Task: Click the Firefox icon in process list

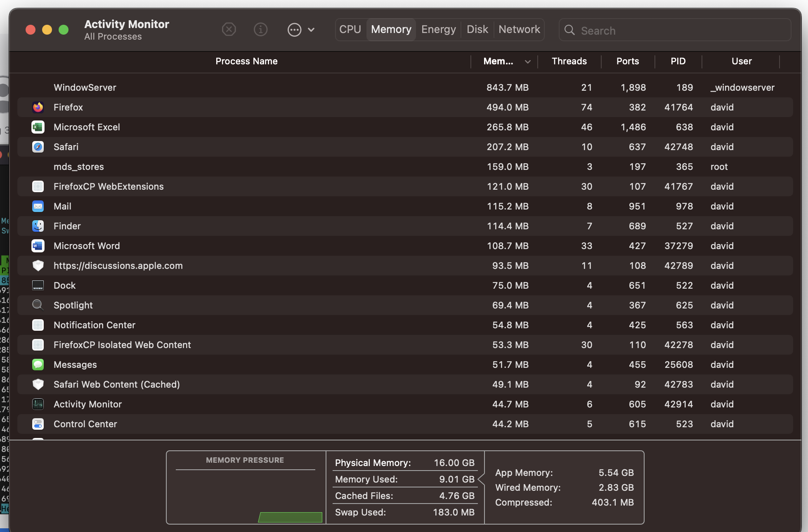Action: click(38, 107)
